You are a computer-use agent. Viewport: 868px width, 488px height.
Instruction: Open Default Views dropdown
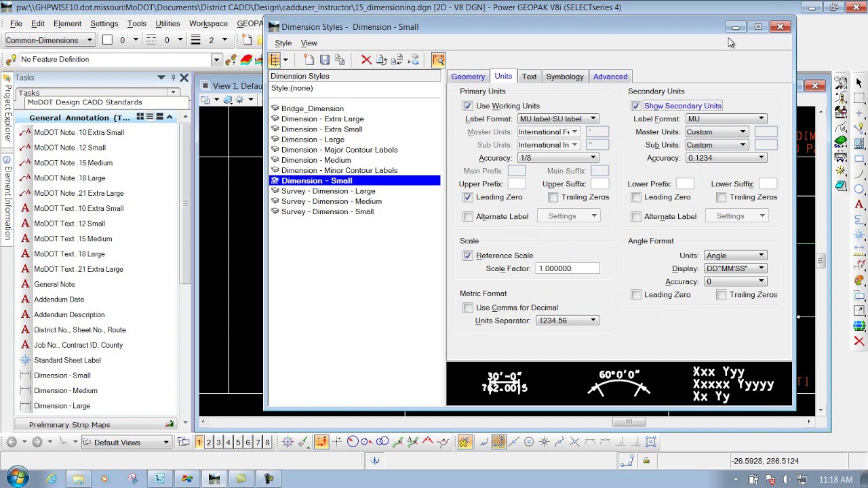(x=127, y=443)
